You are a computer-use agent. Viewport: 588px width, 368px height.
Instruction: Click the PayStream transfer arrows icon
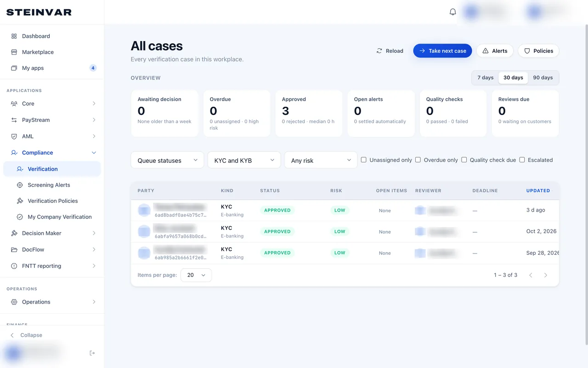(14, 120)
